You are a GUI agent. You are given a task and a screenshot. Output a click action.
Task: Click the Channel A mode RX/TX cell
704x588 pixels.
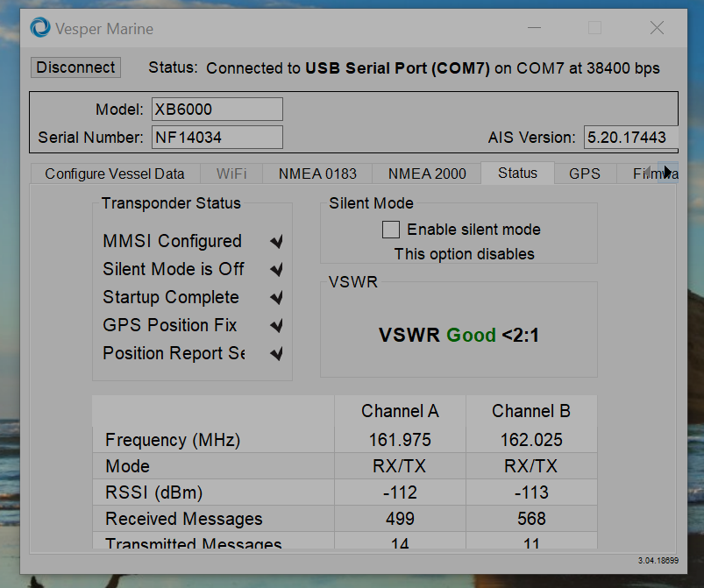point(400,466)
